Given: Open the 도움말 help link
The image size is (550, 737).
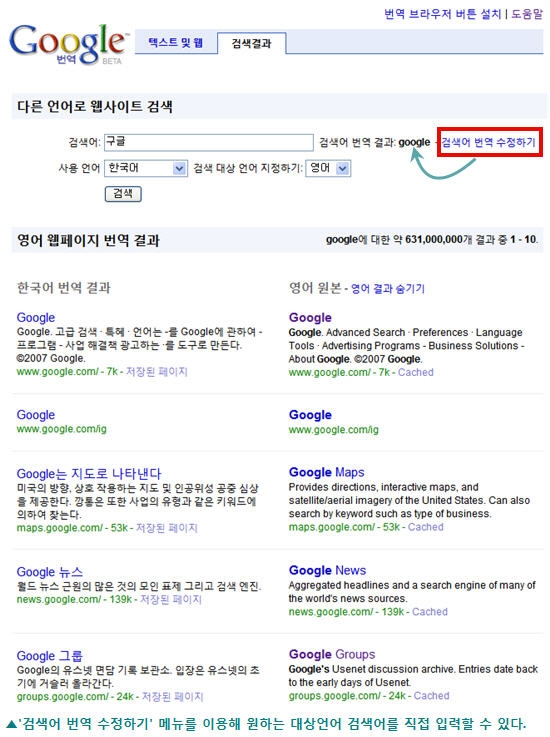Looking at the screenshot, I should coord(526,14).
